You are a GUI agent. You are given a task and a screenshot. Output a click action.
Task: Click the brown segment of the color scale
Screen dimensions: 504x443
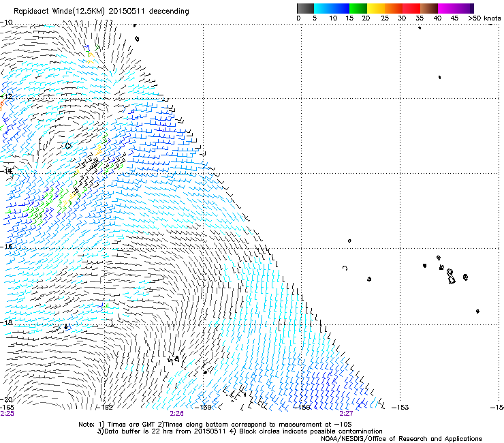429,8
